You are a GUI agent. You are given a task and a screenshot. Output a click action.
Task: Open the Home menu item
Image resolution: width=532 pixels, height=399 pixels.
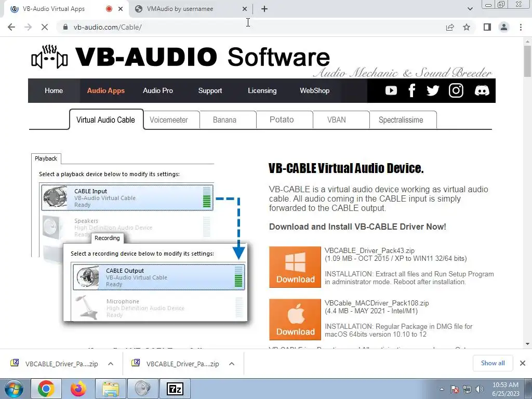point(54,90)
